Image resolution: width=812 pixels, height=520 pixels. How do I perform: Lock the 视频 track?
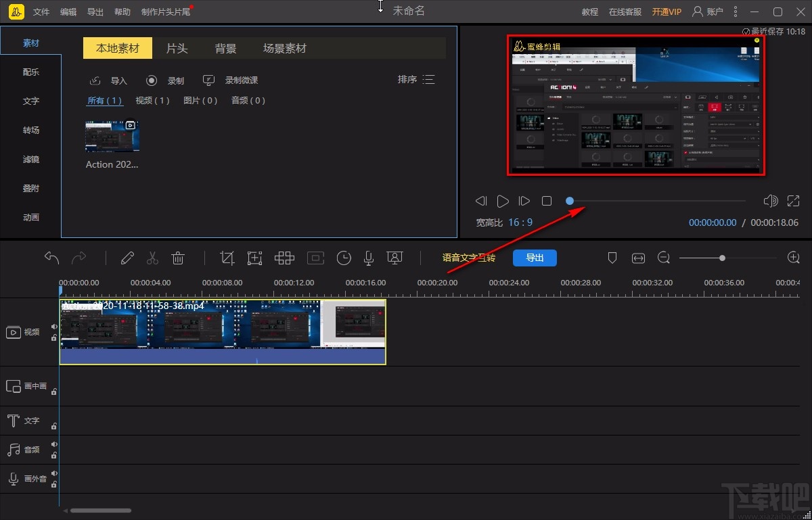pyautogui.click(x=54, y=337)
